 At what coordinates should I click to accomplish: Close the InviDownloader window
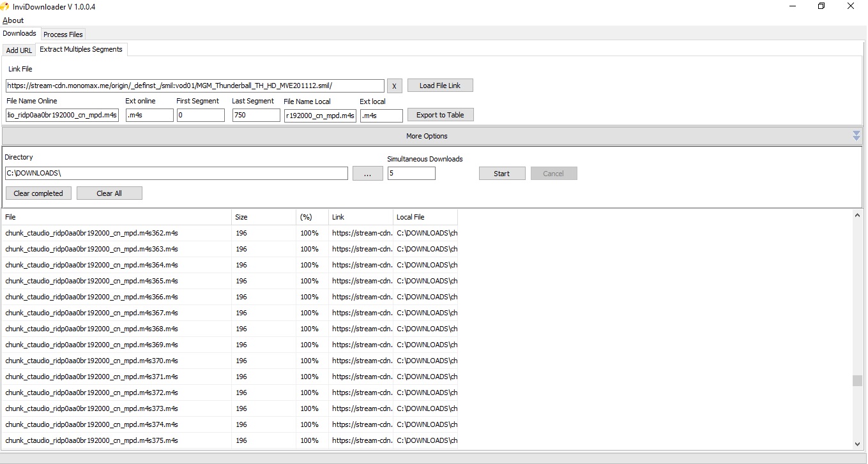851,6
